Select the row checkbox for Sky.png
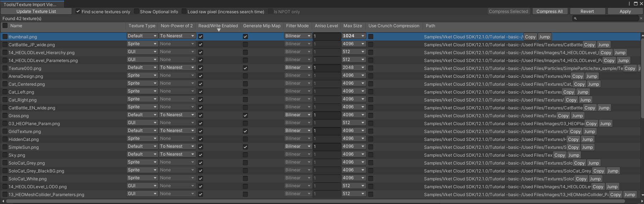 coord(5,155)
